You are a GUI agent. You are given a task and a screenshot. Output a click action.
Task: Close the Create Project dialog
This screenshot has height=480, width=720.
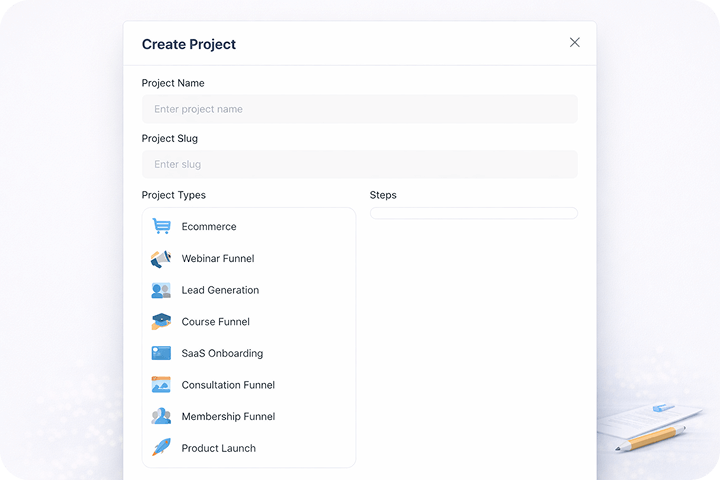(574, 43)
